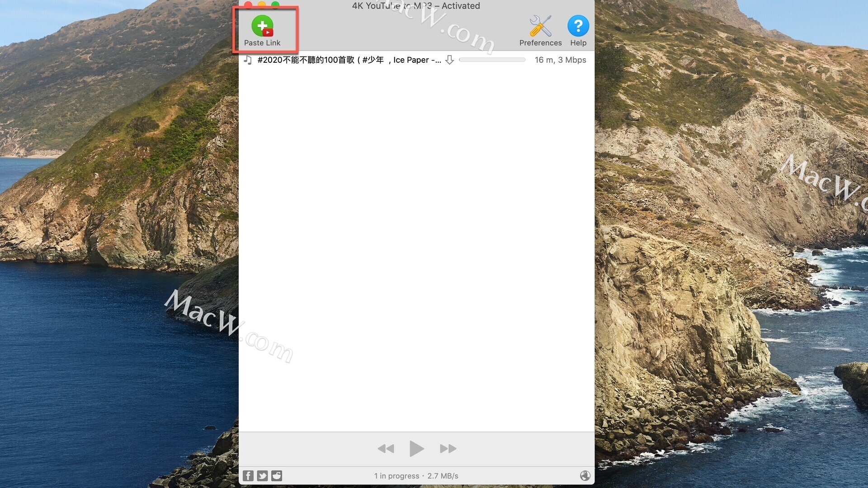Open the Help question mark icon
Screen dimensions: 868x488
[578, 30]
